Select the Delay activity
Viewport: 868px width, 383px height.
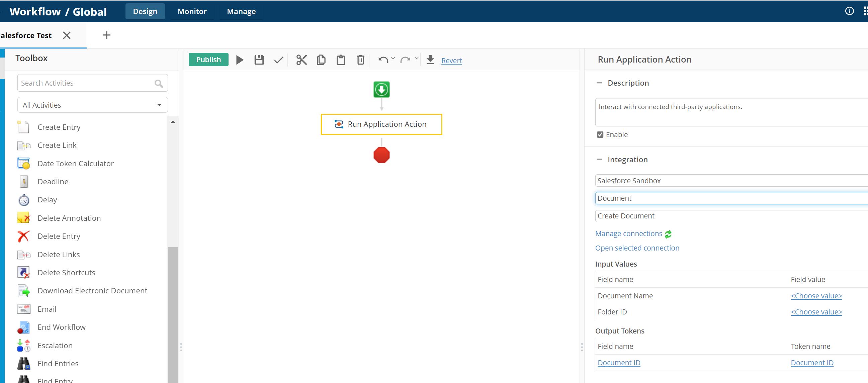point(47,200)
